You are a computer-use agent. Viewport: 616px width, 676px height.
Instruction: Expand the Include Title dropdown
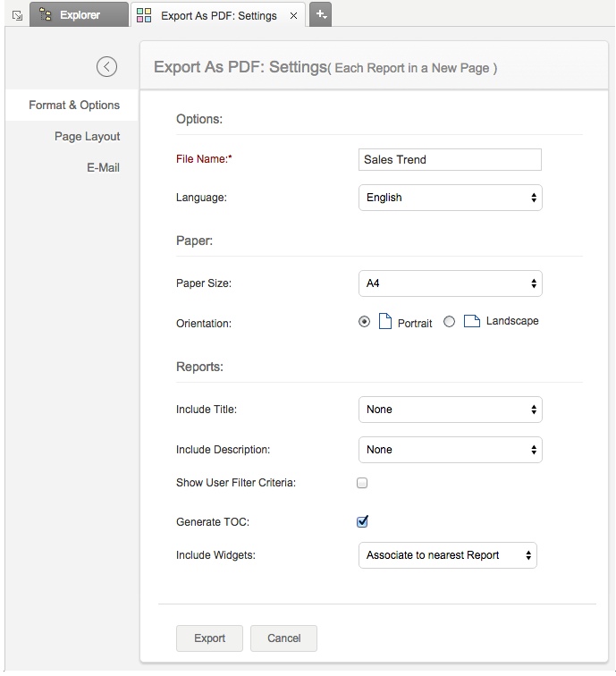[x=450, y=410]
